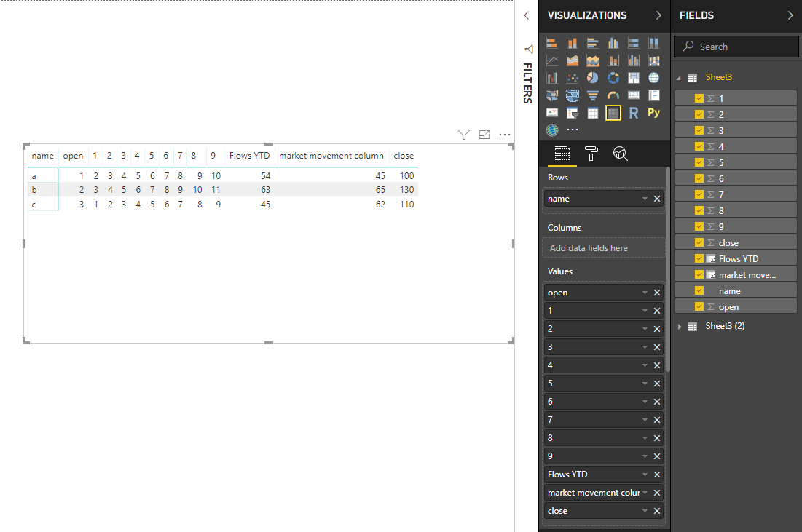Remove Flows YTD from Values
This screenshot has height=532, width=802.
(657, 475)
